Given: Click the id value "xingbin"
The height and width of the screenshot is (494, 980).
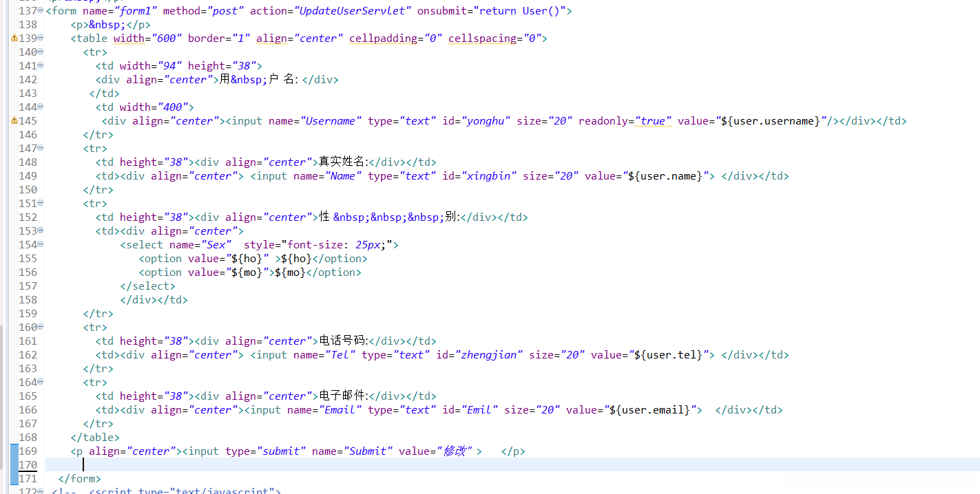Looking at the screenshot, I should click(488, 176).
